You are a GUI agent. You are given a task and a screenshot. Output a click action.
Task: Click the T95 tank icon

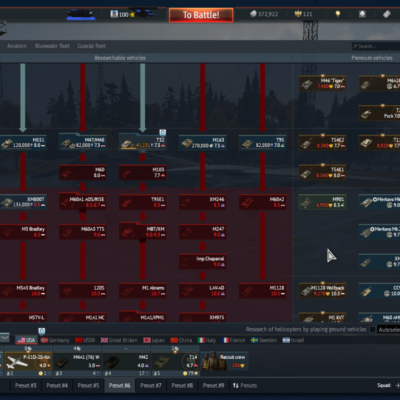[247, 144]
